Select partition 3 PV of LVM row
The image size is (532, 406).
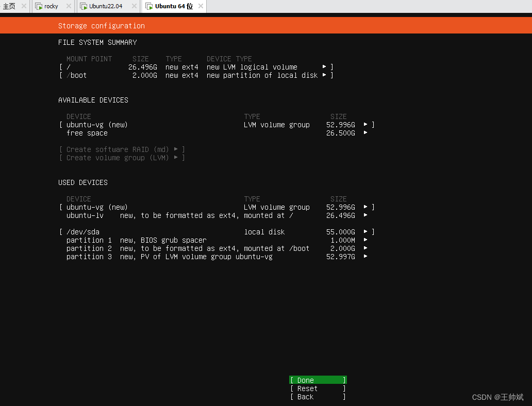click(x=217, y=257)
